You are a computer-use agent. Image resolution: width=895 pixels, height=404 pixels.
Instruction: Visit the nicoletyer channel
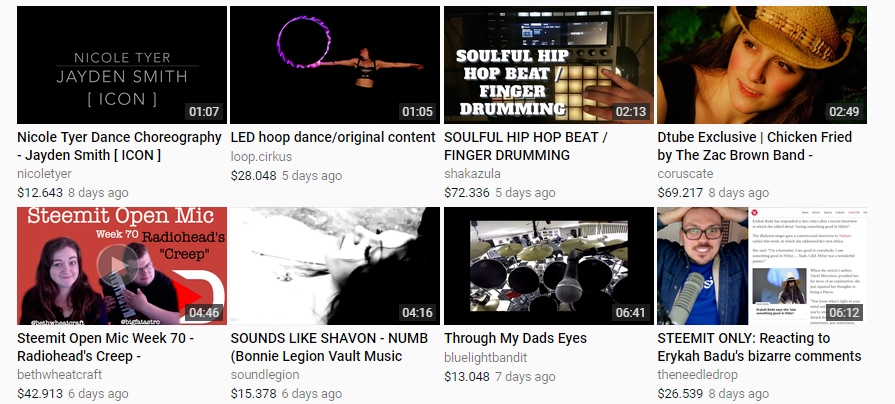(x=45, y=173)
